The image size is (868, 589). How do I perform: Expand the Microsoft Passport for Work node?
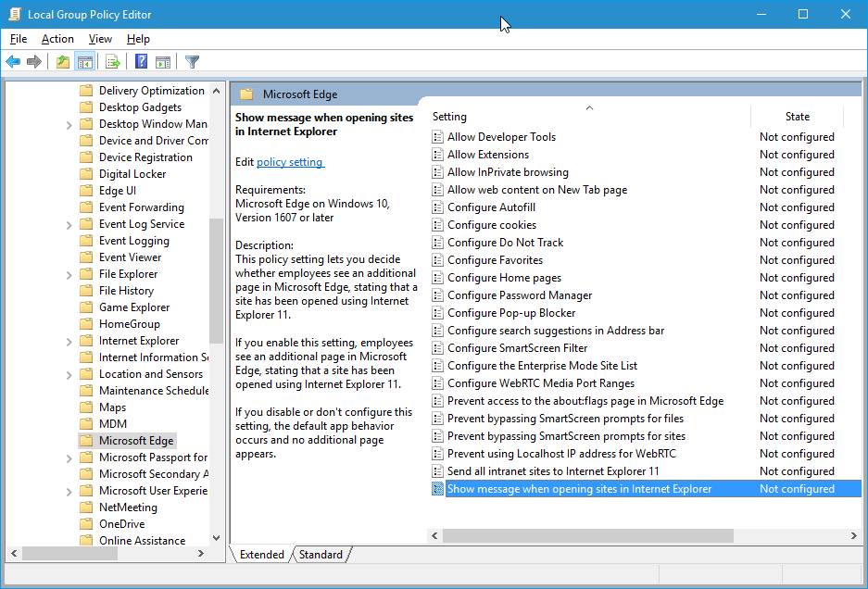coord(69,458)
